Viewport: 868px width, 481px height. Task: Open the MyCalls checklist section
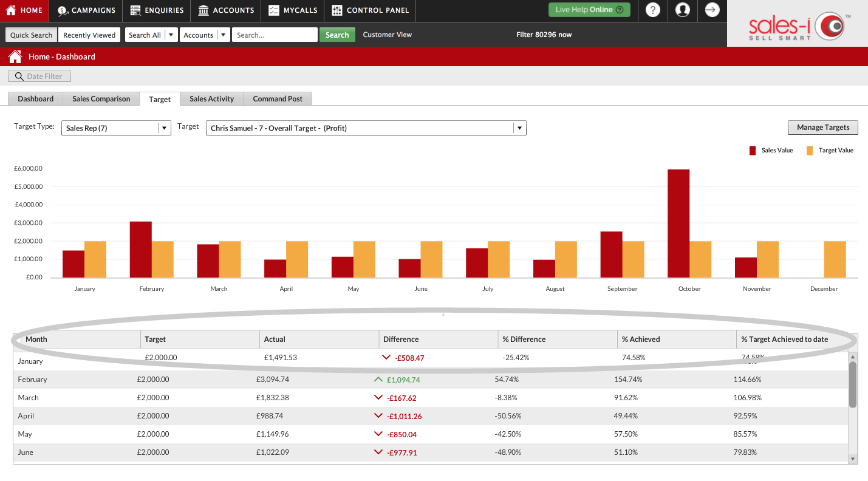[x=274, y=10]
